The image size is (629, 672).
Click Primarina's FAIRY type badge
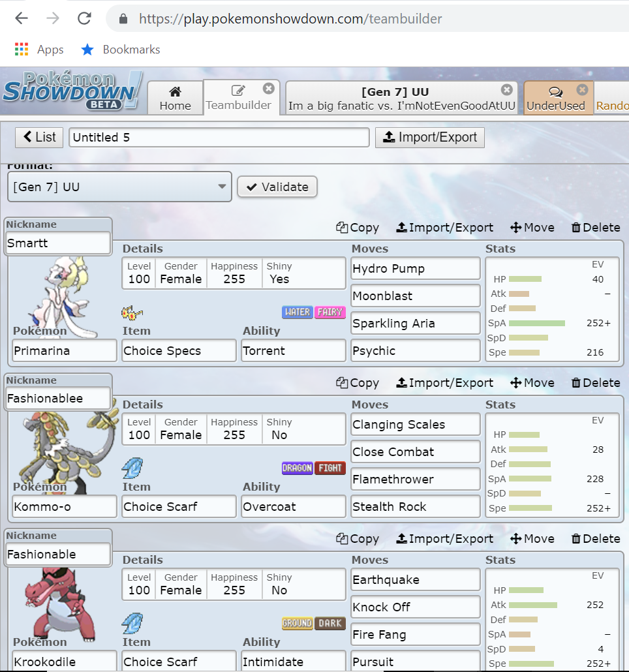pos(330,312)
